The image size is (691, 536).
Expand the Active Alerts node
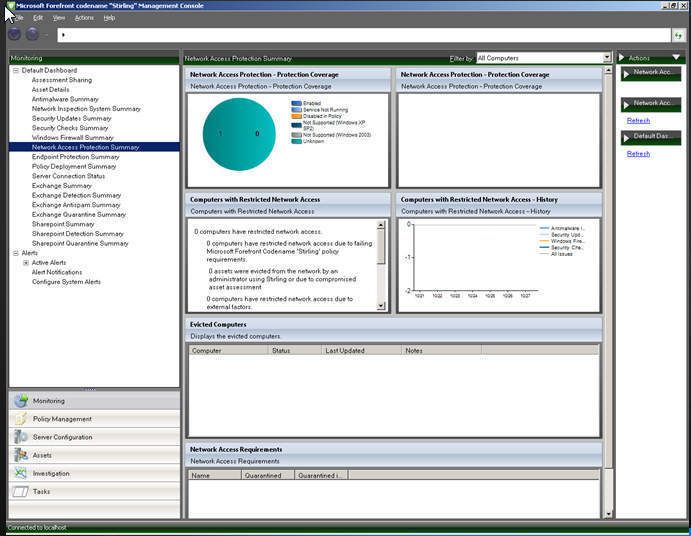click(26, 263)
